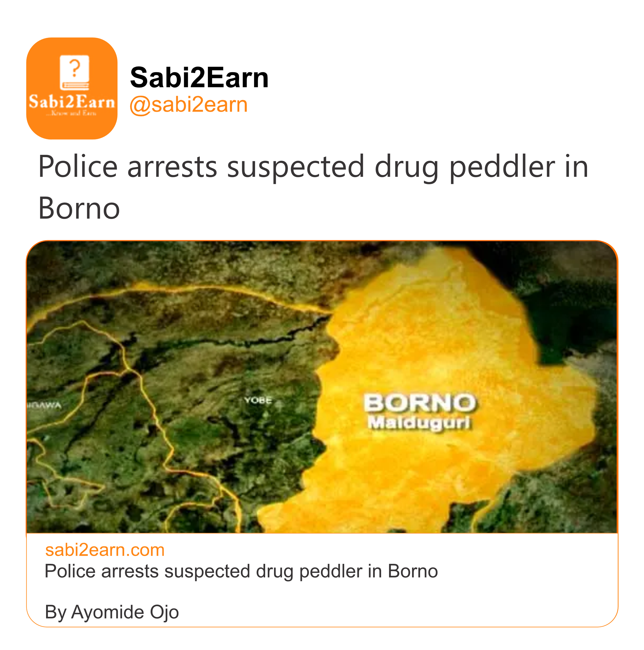Click the partial JIGAWA label at the map's left edge
This screenshot has width=644, height=650.
45,405
